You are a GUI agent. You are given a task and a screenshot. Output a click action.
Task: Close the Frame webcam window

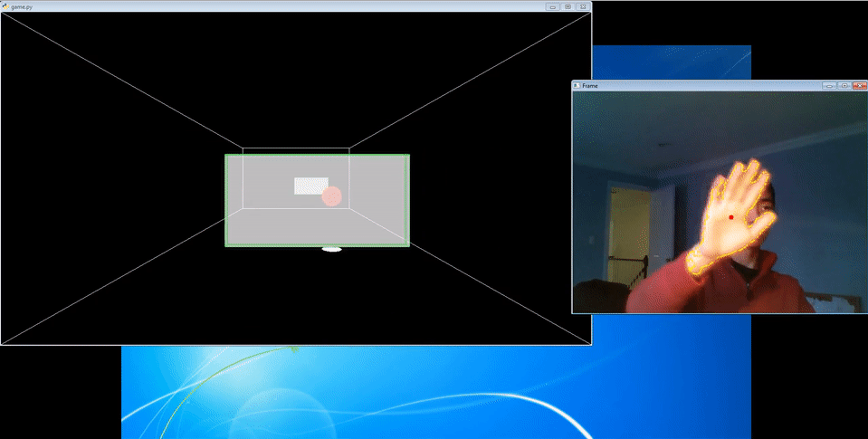point(859,86)
